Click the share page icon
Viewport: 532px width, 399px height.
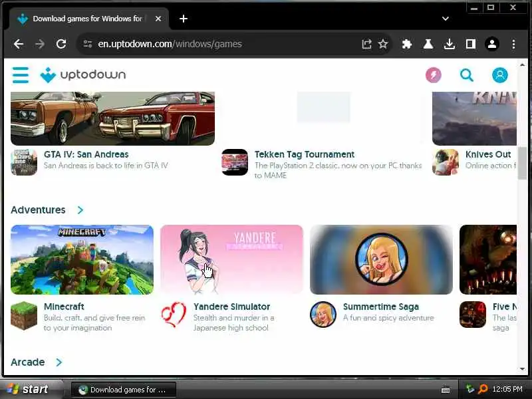coord(366,44)
